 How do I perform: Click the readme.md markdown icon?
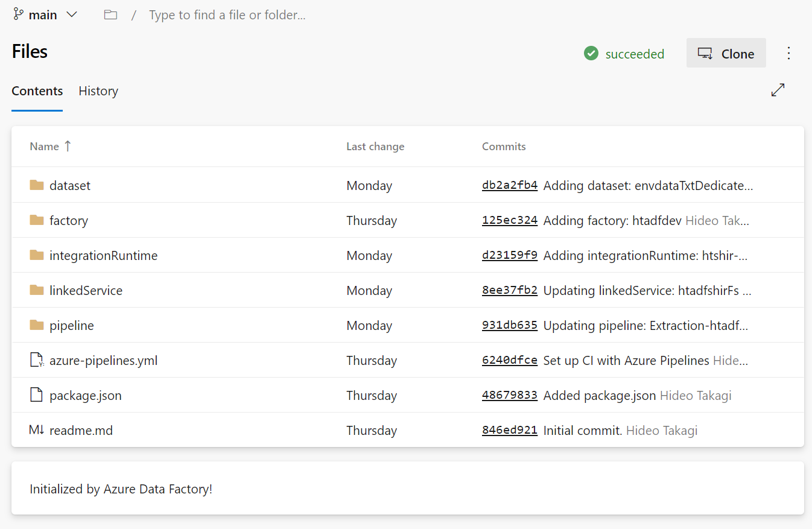tap(37, 430)
